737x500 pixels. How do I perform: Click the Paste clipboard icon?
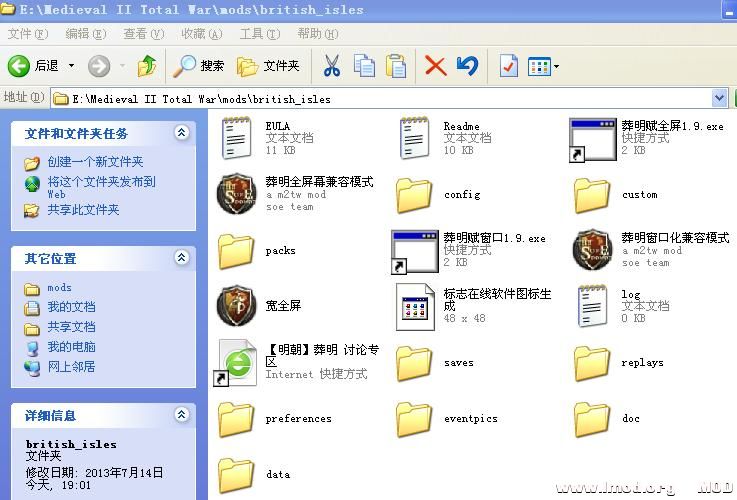click(x=396, y=66)
